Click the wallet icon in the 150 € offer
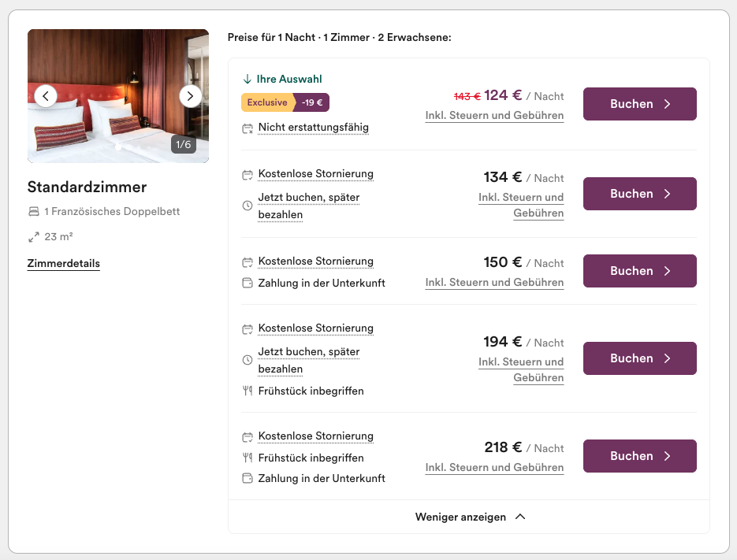 pos(248,283)
